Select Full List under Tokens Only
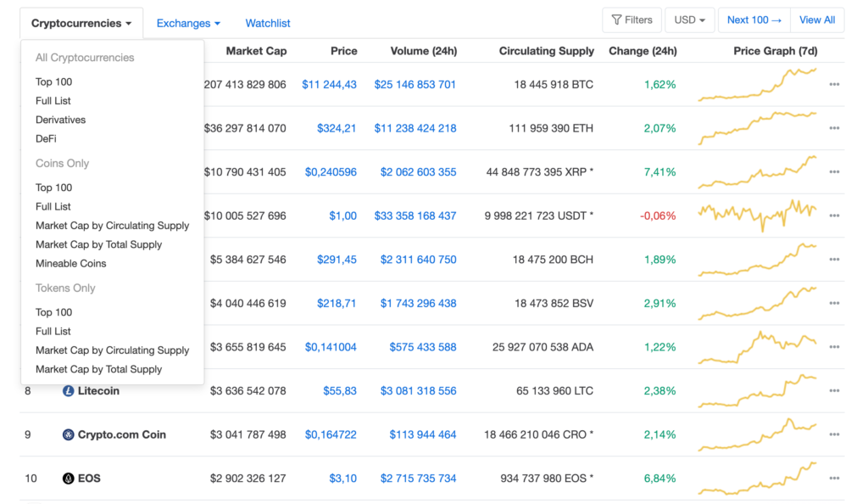The width and height of the screenshot is (868, 504). 53,331
